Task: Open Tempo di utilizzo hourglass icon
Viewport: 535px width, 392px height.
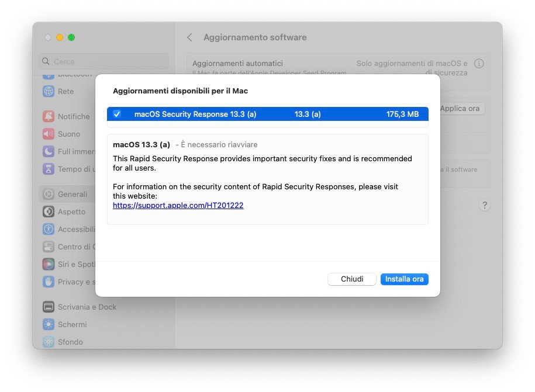Action: pos(49,169)
